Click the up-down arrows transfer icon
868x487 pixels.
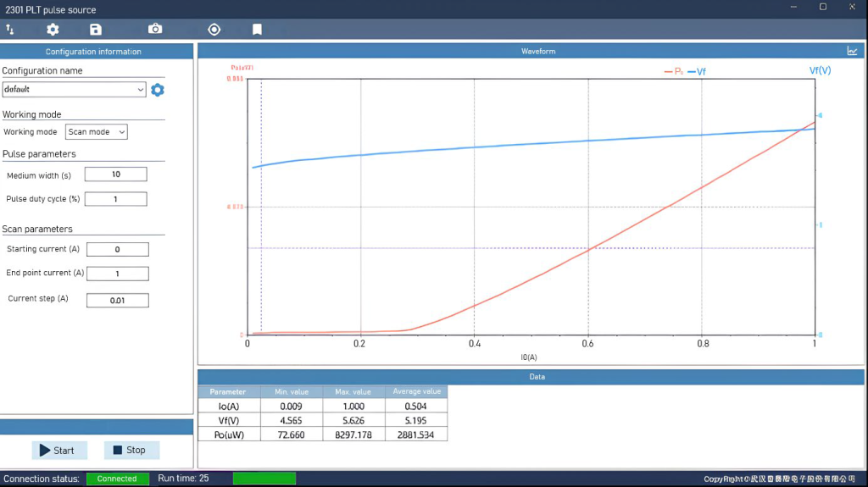10,30
